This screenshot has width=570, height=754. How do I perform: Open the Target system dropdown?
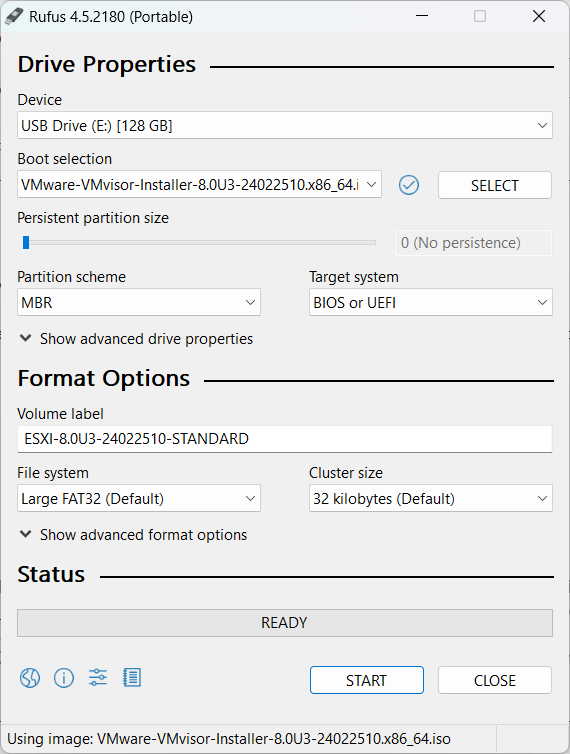(431, 302)
